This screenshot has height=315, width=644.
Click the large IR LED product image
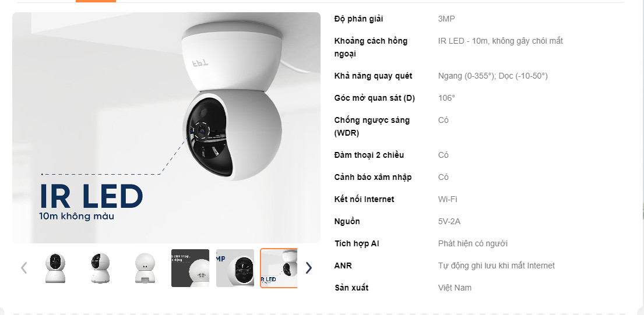[x=166, y=128]
